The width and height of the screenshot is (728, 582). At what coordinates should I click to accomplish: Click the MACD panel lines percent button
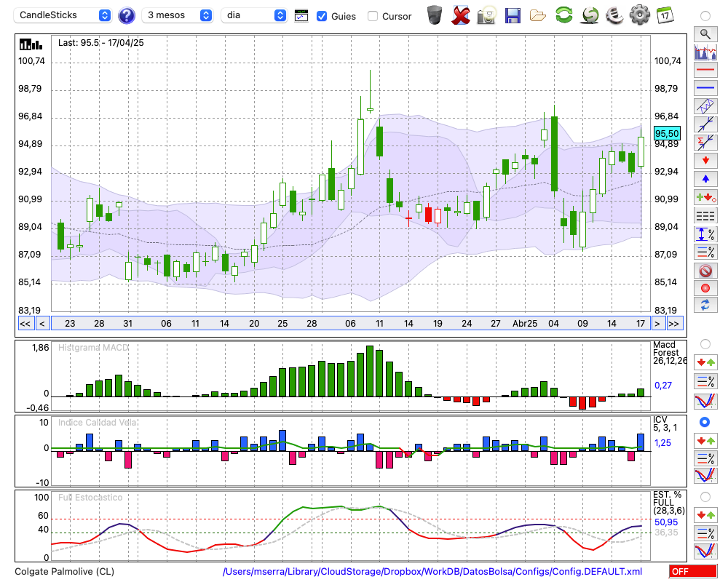(705, 381)
